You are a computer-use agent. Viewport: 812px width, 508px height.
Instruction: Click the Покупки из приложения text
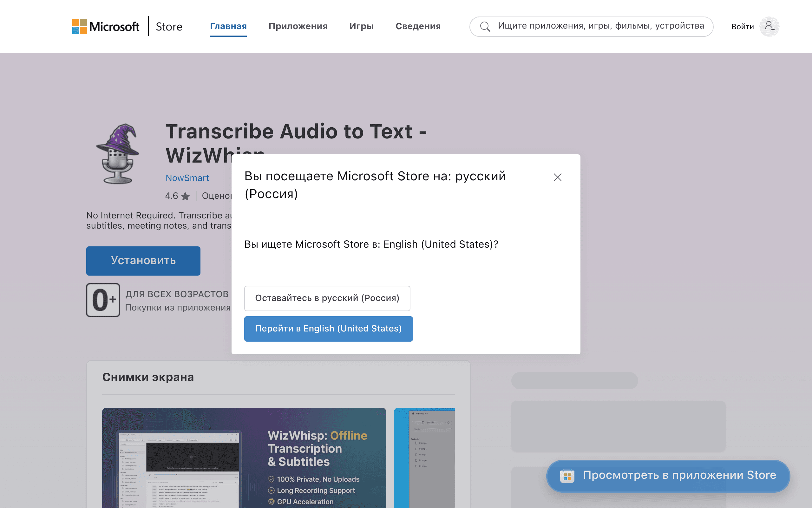tap(178, 308)
